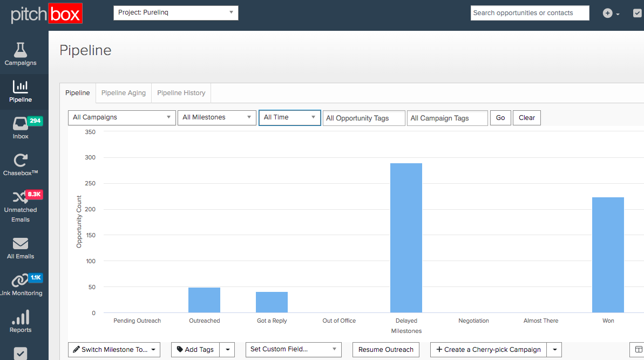Viewport: 644px width, 360px height.
Task: Click the plus add icon in header
Action: (x=608, y=14)
